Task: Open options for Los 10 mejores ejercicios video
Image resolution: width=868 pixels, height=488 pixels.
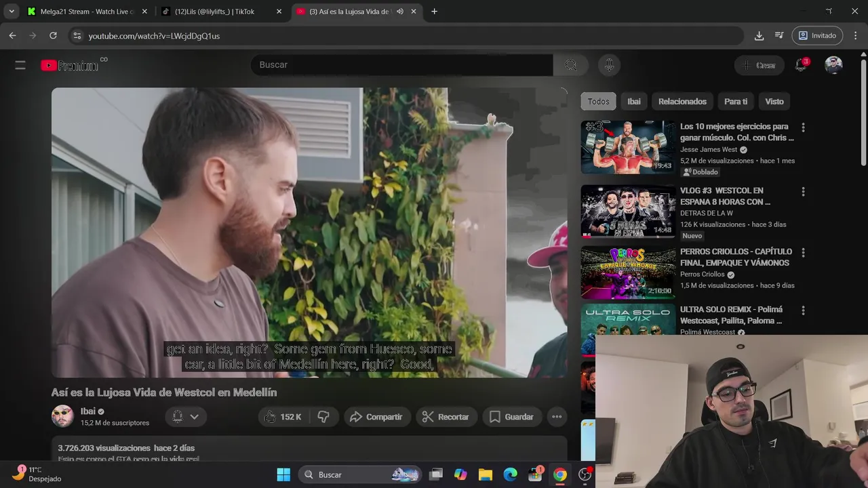Action: [803, 127]
